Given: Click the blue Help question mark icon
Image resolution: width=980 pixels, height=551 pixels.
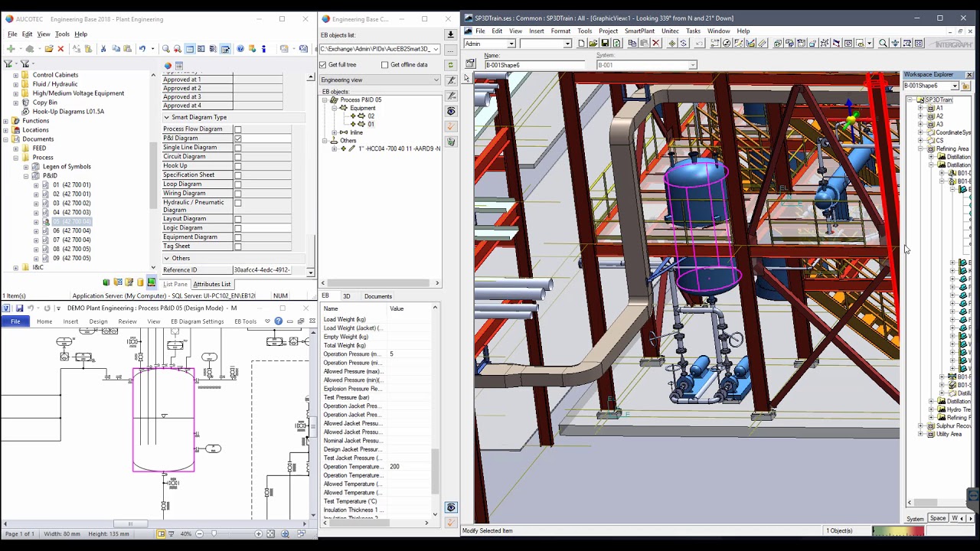Looking at the screenshot, I should tap(240, 49).
